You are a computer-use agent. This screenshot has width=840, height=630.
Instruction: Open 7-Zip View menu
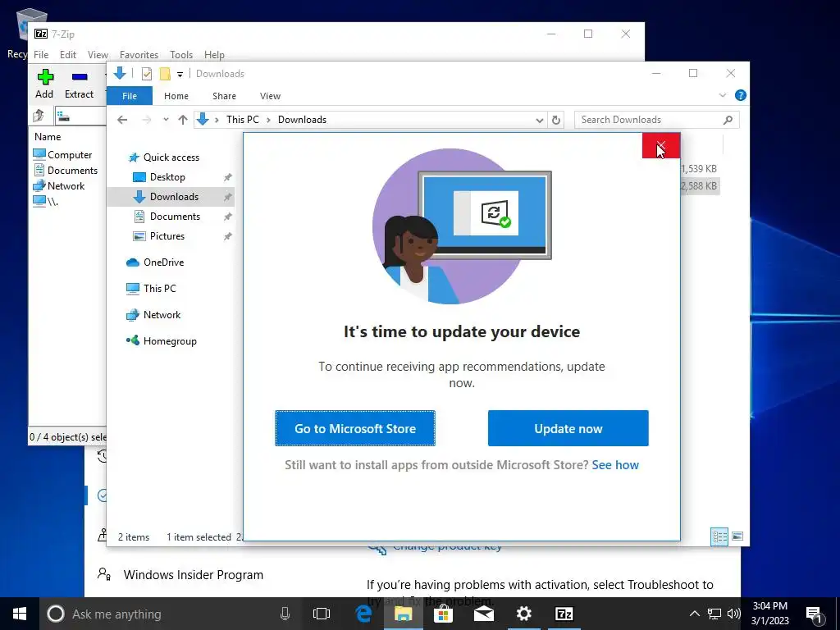point(98,55)
